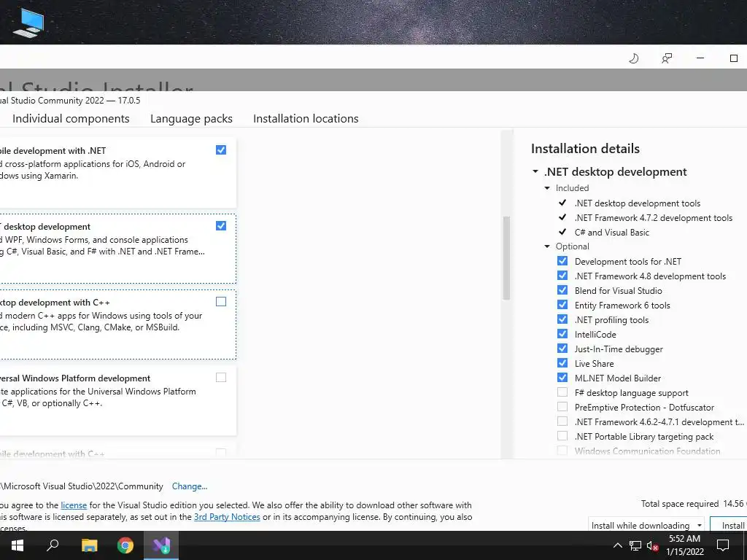
Task: Uncheck .NET Framework 4.8 development tools
Action: [x=562, y=276]
